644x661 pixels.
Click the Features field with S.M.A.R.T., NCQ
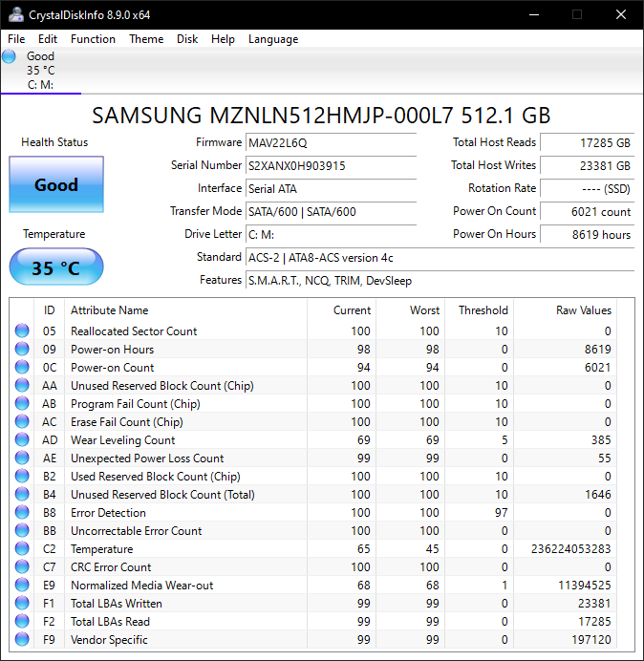[440, 280]
